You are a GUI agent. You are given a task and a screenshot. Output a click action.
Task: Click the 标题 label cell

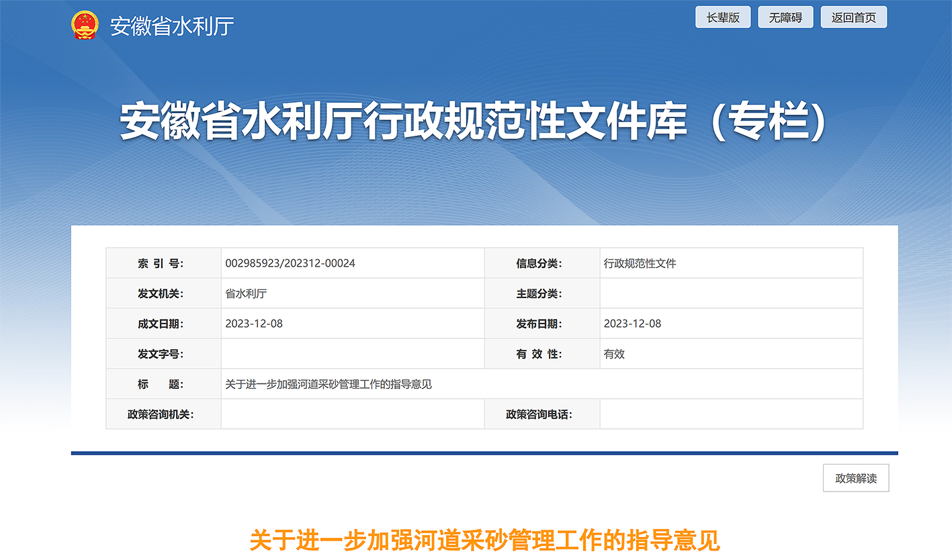pyautogui.click(x=164, y=384)
